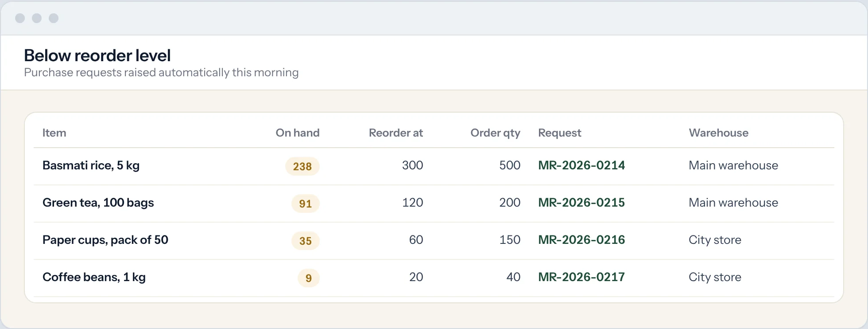Viewport: 868px width, 329px height.
Task: Click reorder level 20 for Coffee beans
Action: pyautogui.click(x=416, y=277)
